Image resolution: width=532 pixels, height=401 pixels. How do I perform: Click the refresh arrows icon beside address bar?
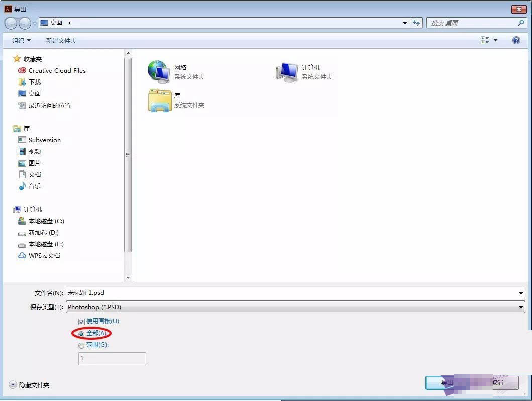coord(416,23)
